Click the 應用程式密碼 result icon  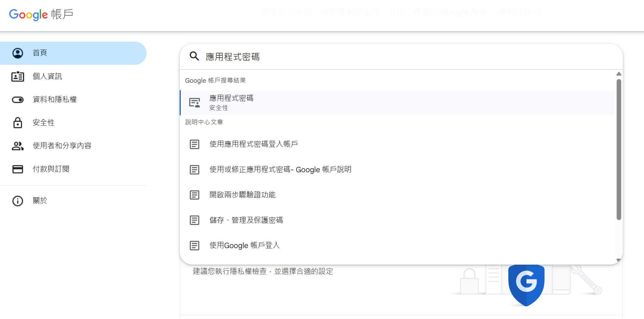click(195, 103)
